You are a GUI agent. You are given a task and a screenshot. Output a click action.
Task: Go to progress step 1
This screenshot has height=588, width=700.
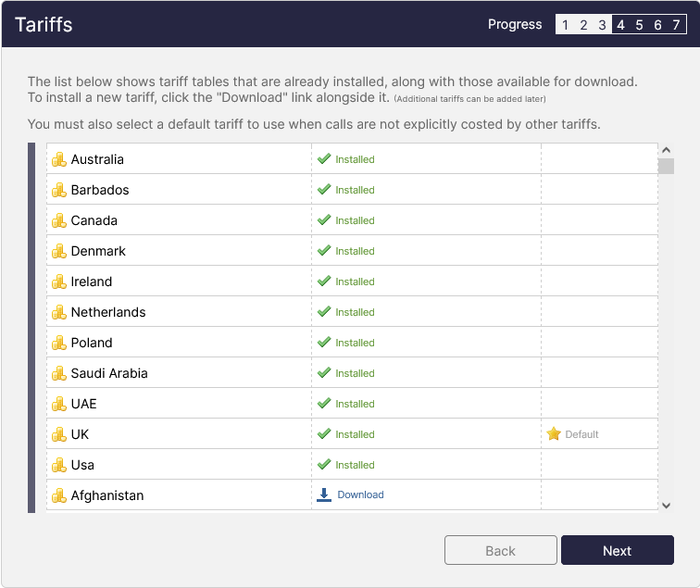click(x=565, y=25)
